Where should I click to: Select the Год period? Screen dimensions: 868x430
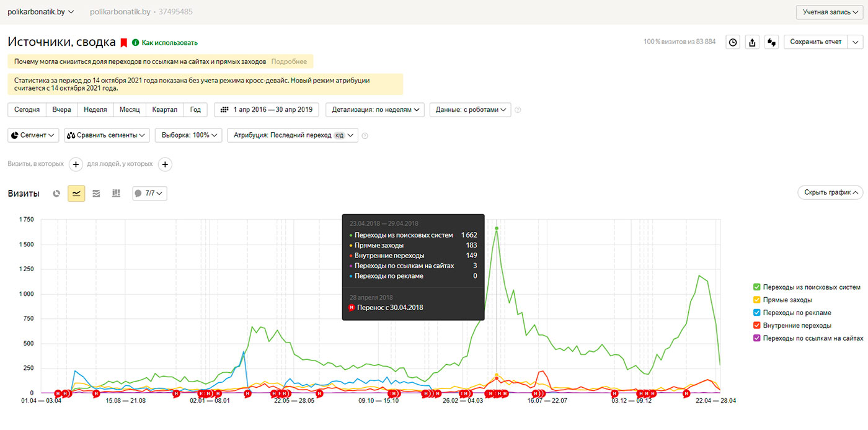(x=195, y=110)
